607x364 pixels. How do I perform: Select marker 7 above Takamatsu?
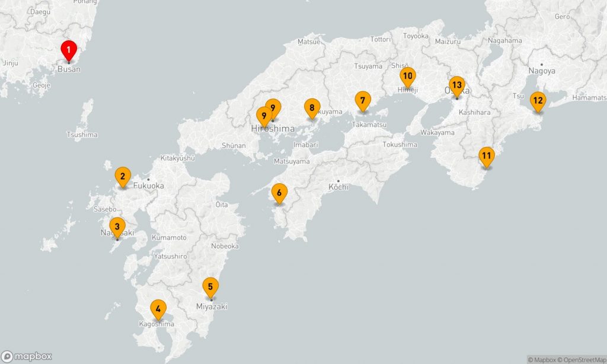363,101
